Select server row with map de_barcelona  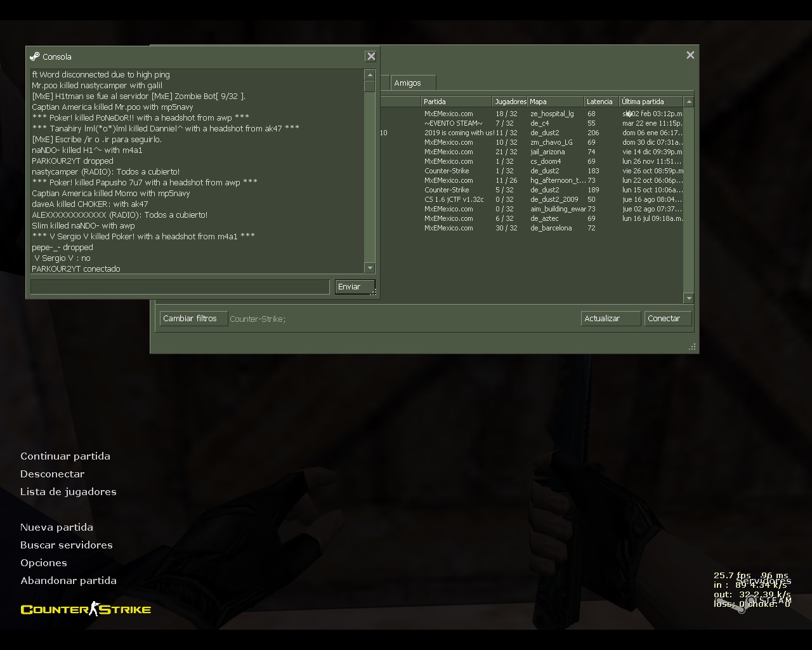[x=532, y=228]
